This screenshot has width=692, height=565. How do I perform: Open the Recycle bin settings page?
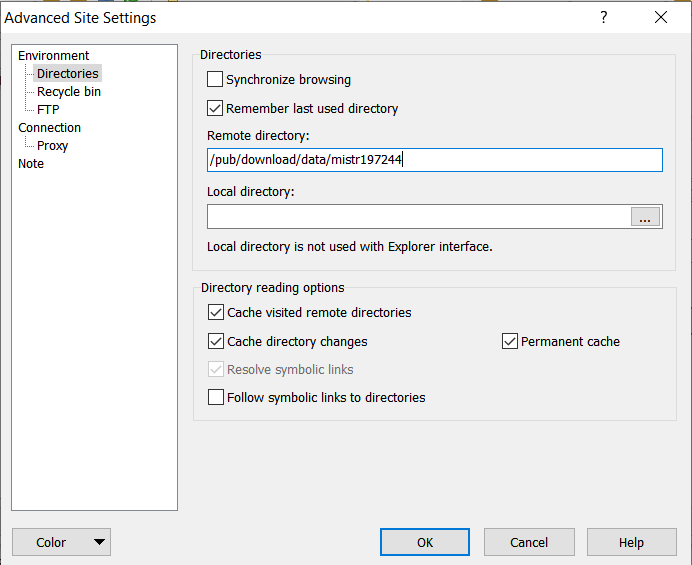(69, 92)
